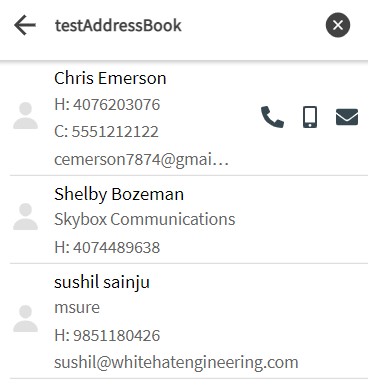Clear the testAddressBook search with X button
The width and height of the screenshot is (372, 391).
pos(338,25)
